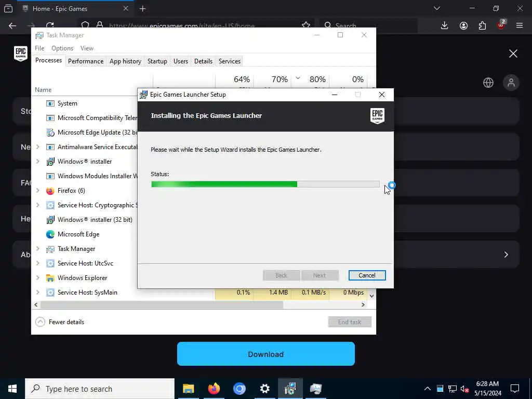
Task: Open the Windows Start menu
Action: (12, 389)
